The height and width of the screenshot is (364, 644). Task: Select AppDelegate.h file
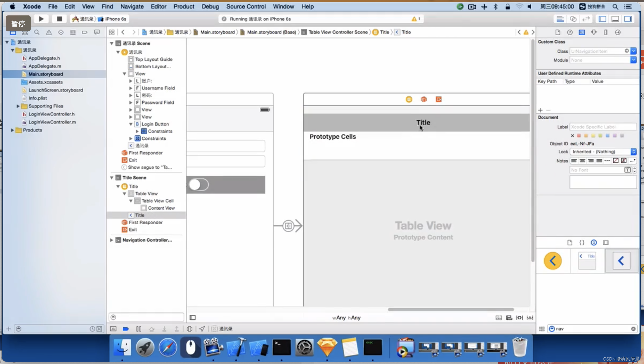click(44, 58)
